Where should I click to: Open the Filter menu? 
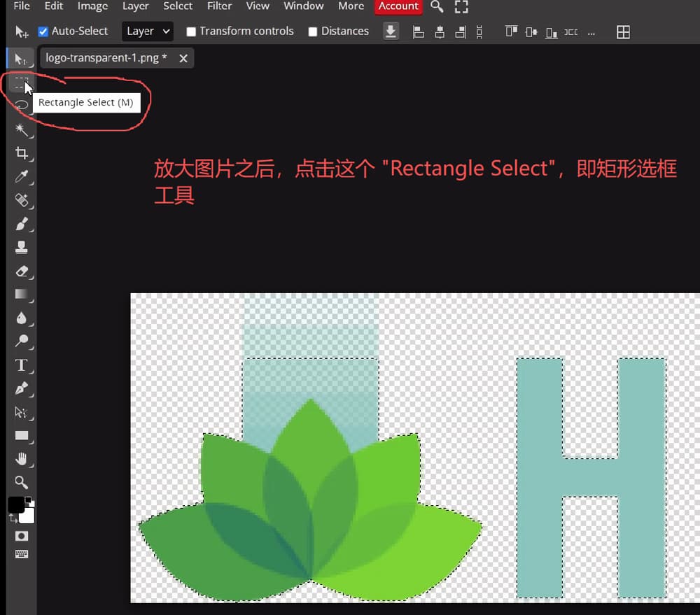tap(219, 6)
